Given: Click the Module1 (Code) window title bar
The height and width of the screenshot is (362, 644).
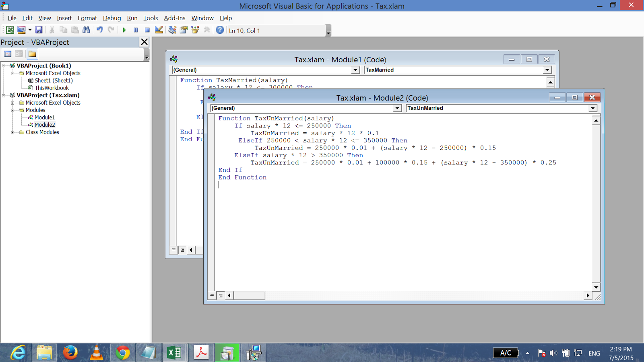Looking at the screenshot, I should pos(340,60).
